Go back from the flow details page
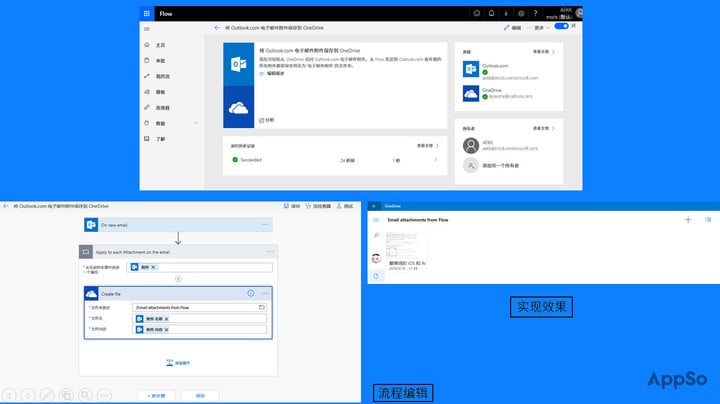Image resolution: width=720 pixels, height=404 pixels. 217,28
